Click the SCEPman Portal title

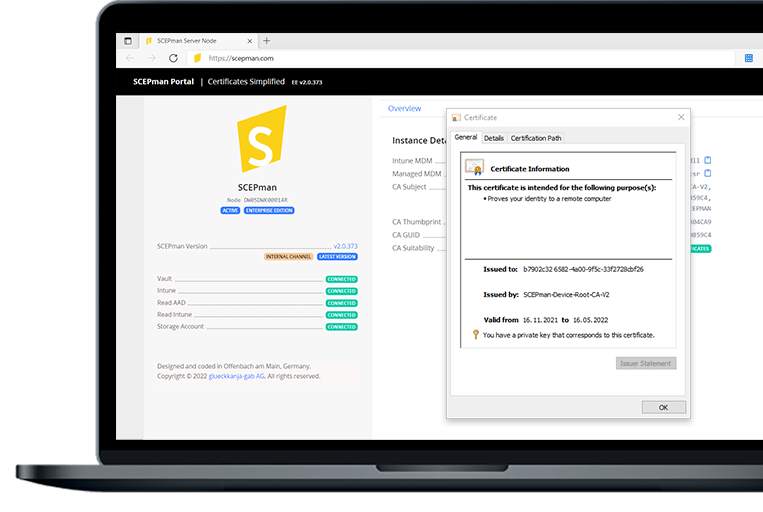click(x=164, y=82)
